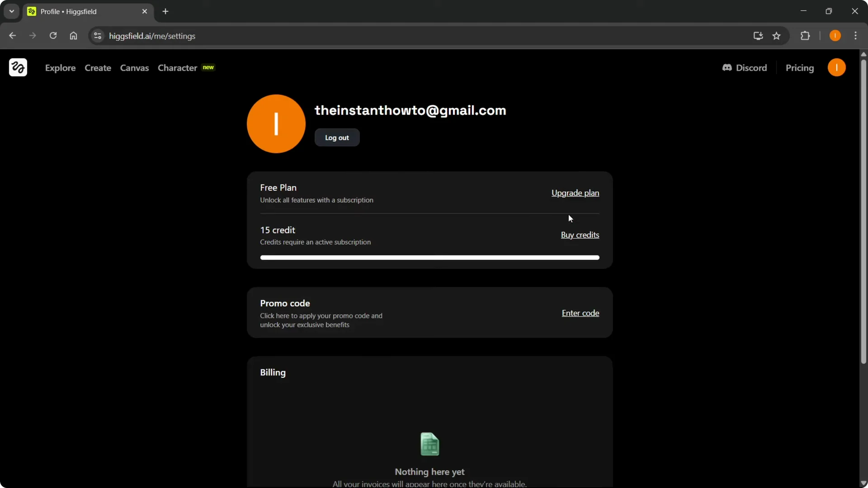Viewport: 868px width, 488px height.
Task: Open Buy credits
Action: click(580, 235)
